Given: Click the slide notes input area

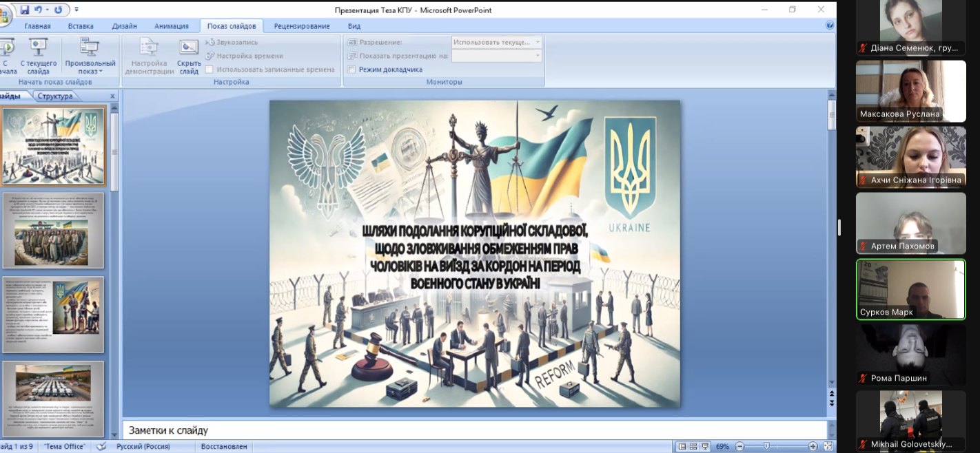Looking at the screenshot, I should tap(476, 430).
